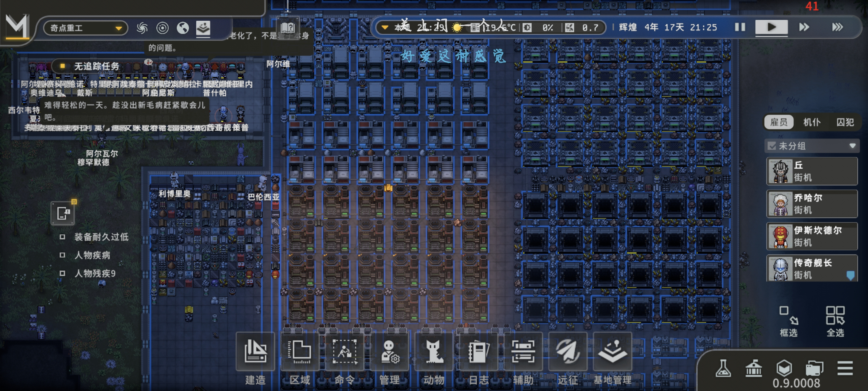Viewport: 868px width, 391px height.
Task: Open the 管理 management menu
Action: pyautogui.click(x=389, y=352)
